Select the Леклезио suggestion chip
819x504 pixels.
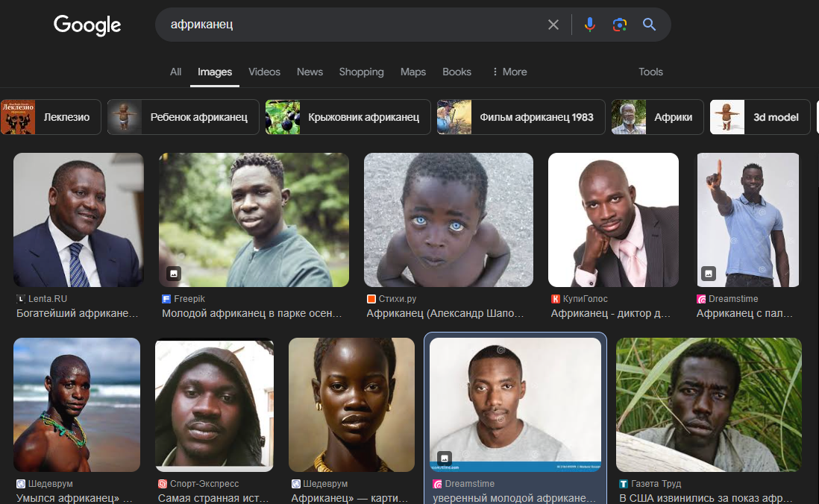click(x=51, y=117)
